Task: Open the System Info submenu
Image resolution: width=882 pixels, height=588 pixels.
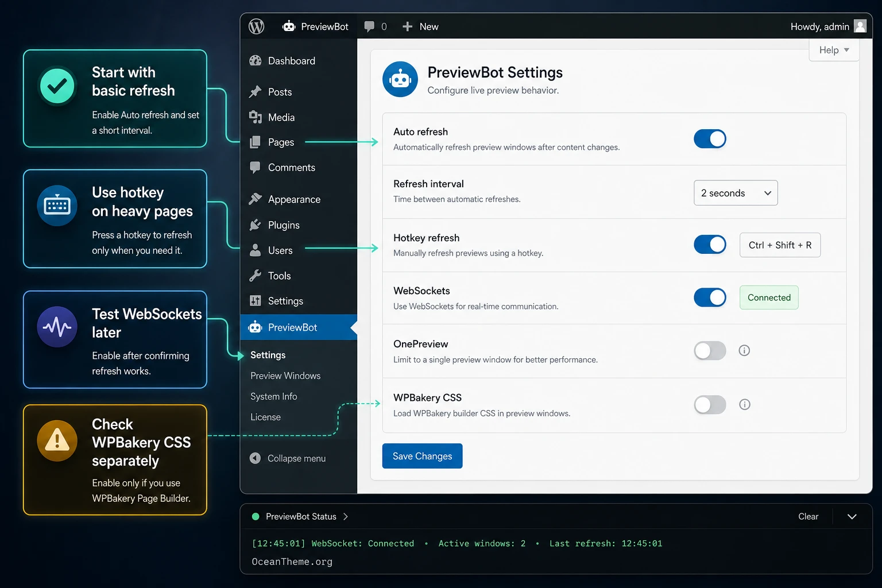Action: 274,396
